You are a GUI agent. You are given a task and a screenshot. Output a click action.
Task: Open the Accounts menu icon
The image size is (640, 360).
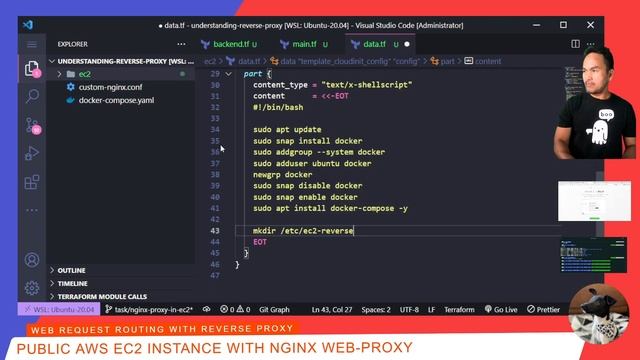[x=32, y=260]
